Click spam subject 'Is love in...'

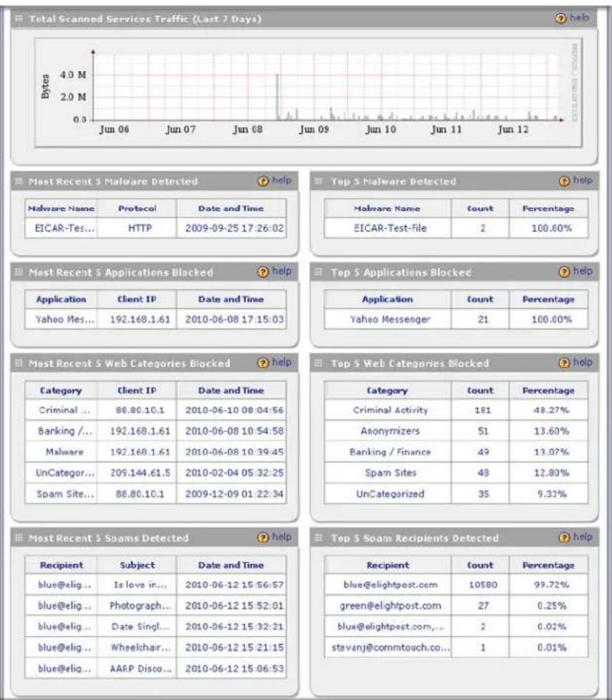pyautogui.click(x=140, y=585)
